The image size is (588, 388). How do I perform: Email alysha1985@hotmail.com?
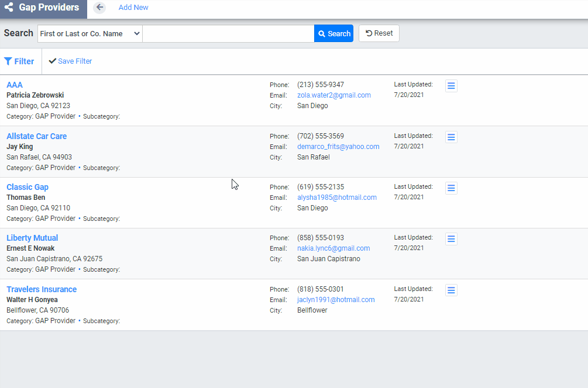coord(337,198)
